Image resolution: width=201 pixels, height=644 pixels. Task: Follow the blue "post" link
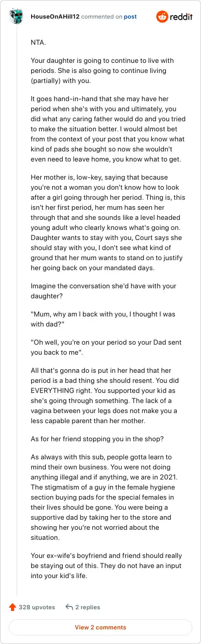point(130,17)
